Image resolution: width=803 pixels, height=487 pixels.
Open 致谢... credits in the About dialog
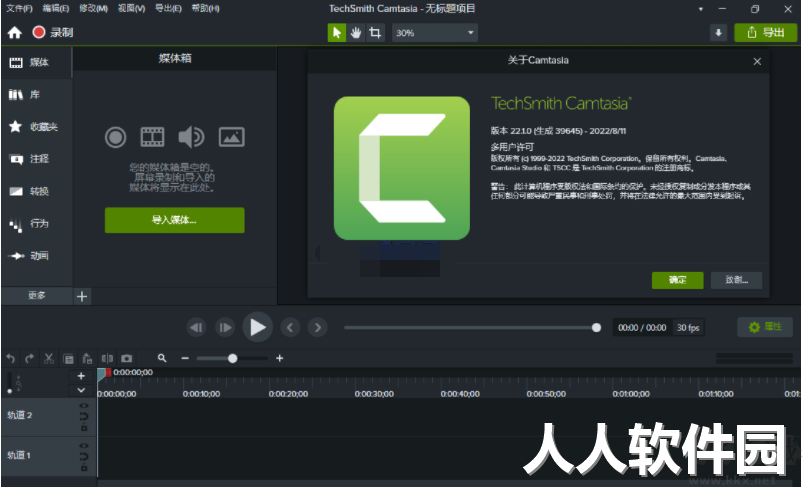[x=736, y=280]
